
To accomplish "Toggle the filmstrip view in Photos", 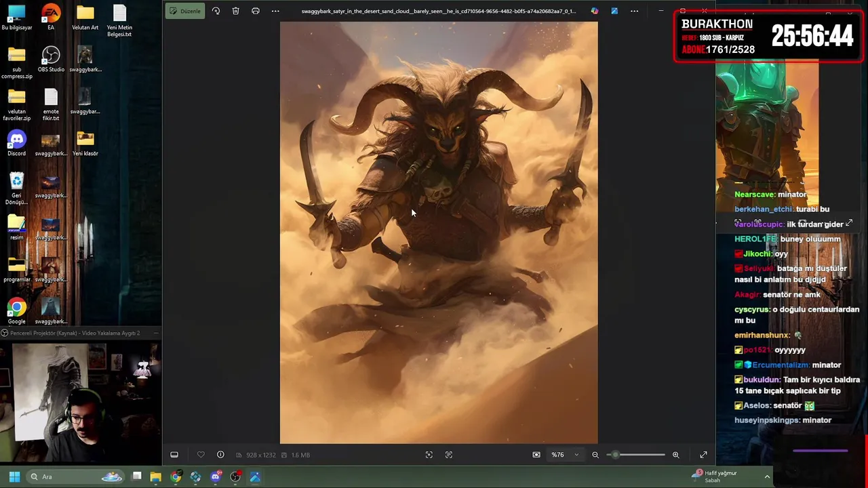I will pyautogui.click(x=174, y=455).
